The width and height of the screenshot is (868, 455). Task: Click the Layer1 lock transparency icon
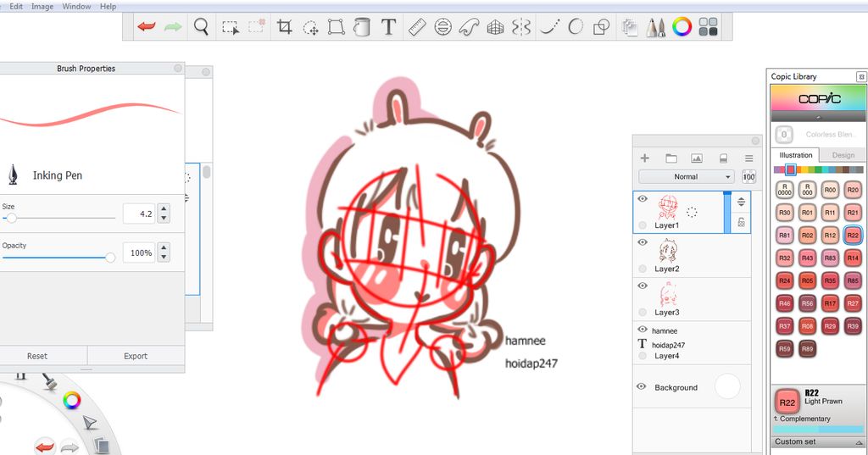(741, 223)
